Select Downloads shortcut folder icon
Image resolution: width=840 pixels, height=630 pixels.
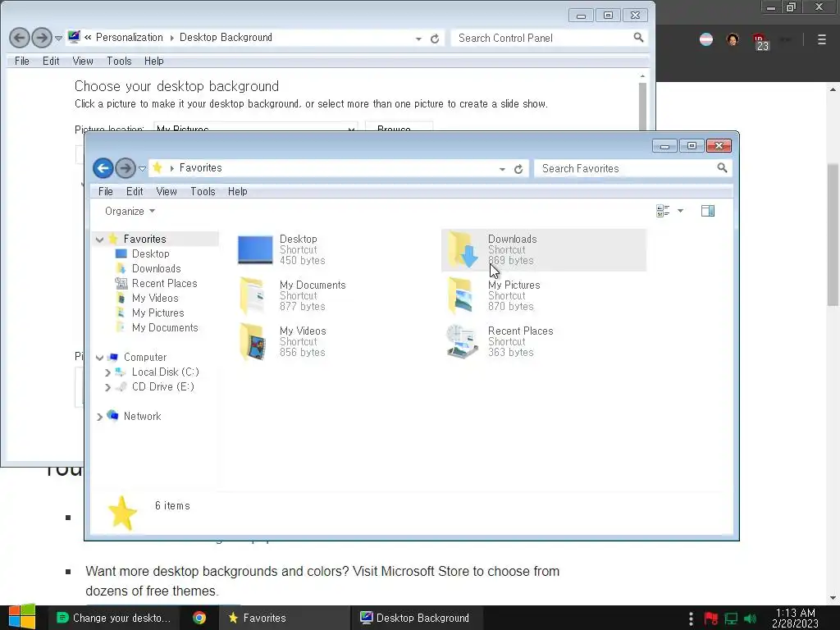tap(463, 249)
